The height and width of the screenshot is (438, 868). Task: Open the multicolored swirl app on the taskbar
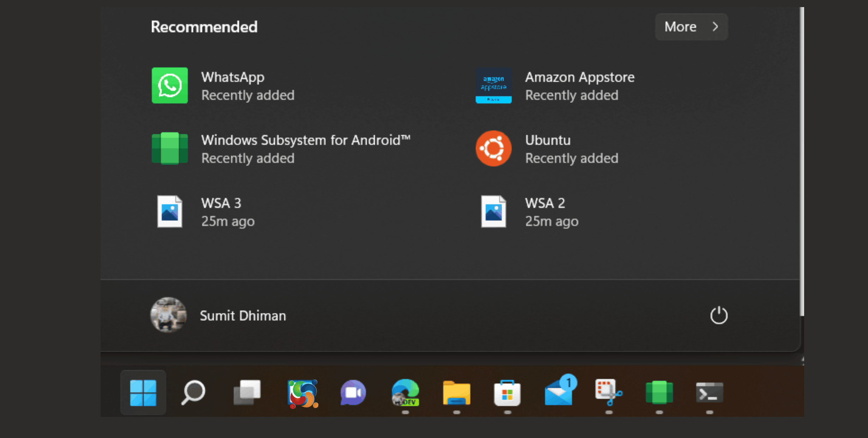(x=303, y=393)
